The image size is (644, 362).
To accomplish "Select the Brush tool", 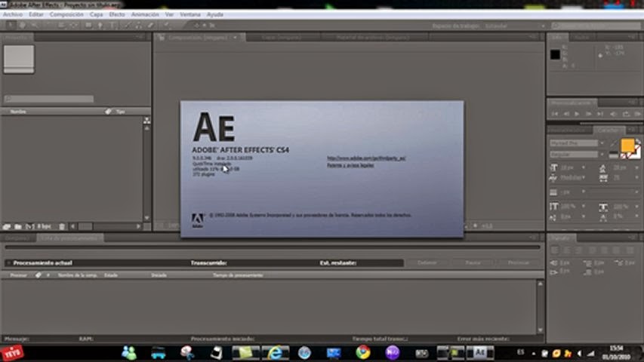I will 127,25.
